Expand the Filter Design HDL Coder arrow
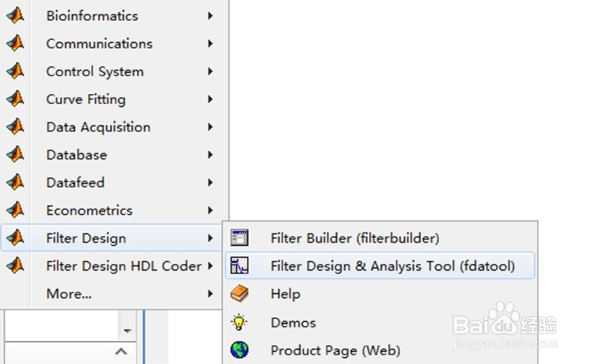The height and width of the screenshot is (364, 590). click(210, 266)
